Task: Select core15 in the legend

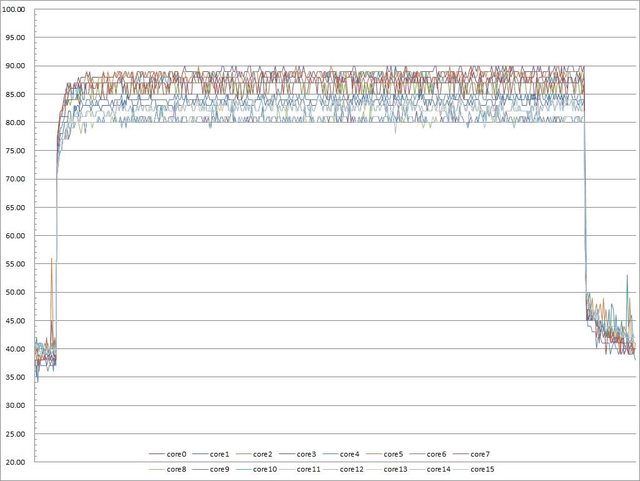Action: 482,468
